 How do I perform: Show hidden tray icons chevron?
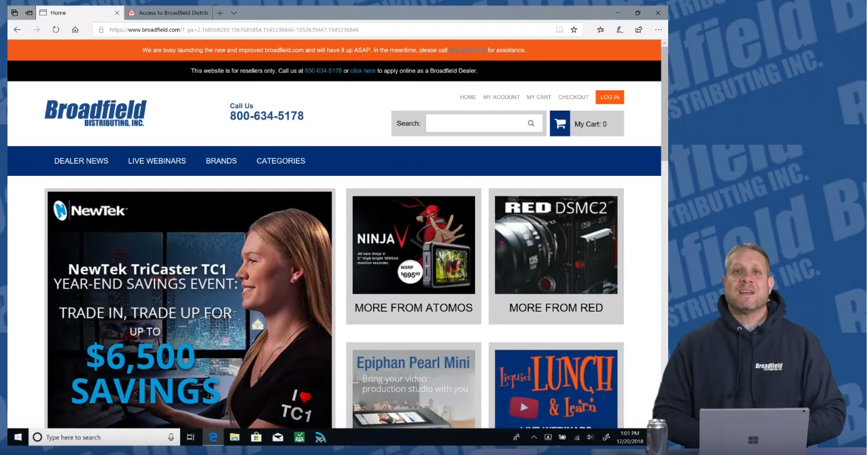[534, 437]
